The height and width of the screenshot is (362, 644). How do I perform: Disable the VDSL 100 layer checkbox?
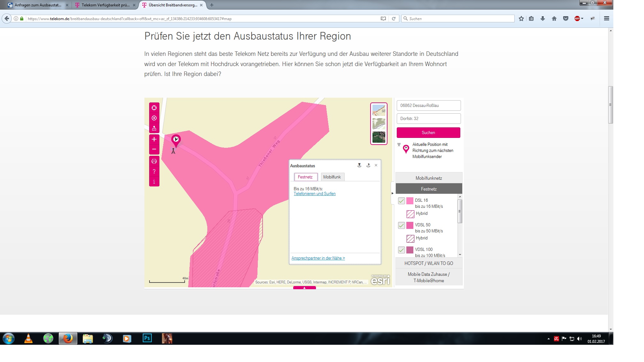402,250
